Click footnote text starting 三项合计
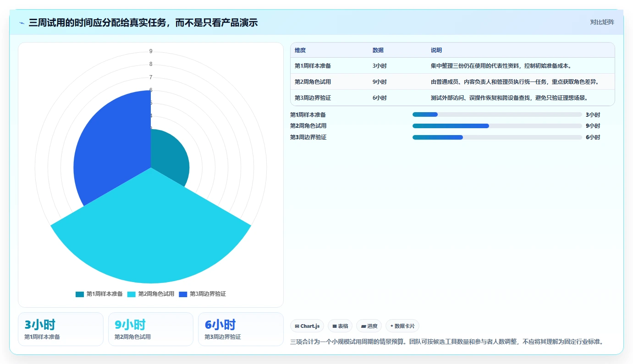Viewport: 633px width, 364px height. coord(448,342)
